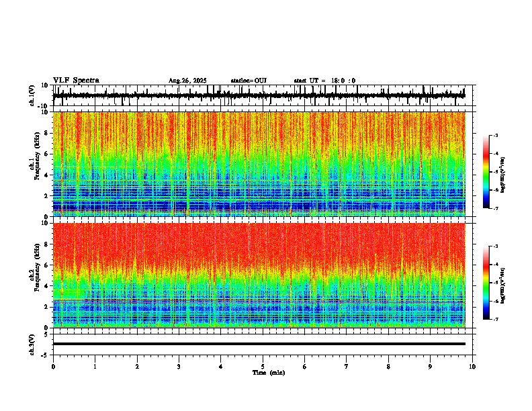Click the "6" kHz tick on ch.2 frequency axis

(47, 265)
